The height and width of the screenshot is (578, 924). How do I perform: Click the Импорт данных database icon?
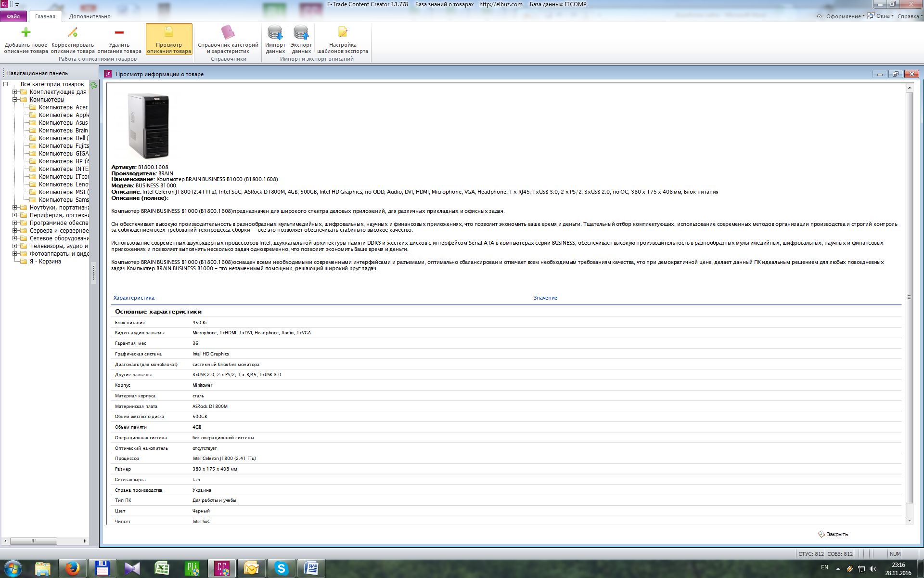click(x=275, y=32)
